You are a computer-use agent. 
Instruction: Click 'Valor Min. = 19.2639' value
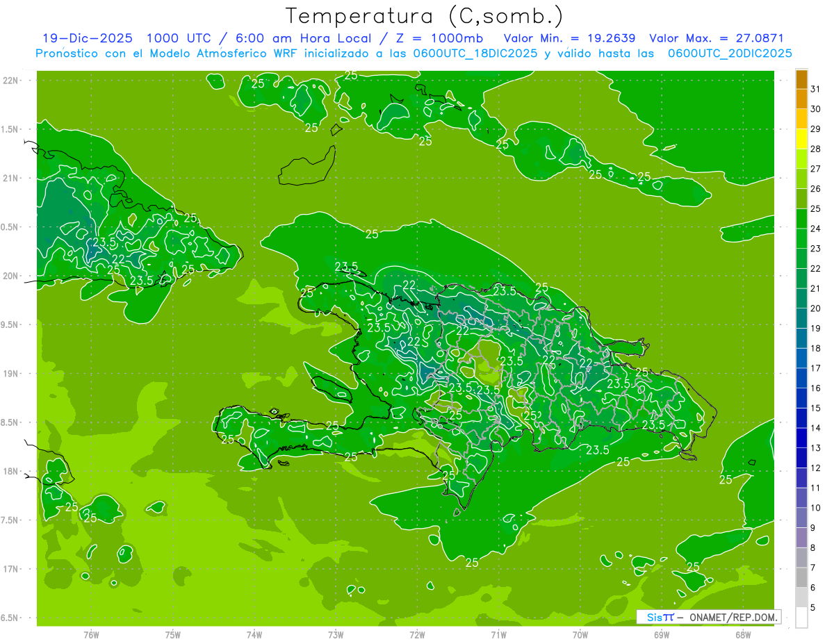[x=570, y=38]
